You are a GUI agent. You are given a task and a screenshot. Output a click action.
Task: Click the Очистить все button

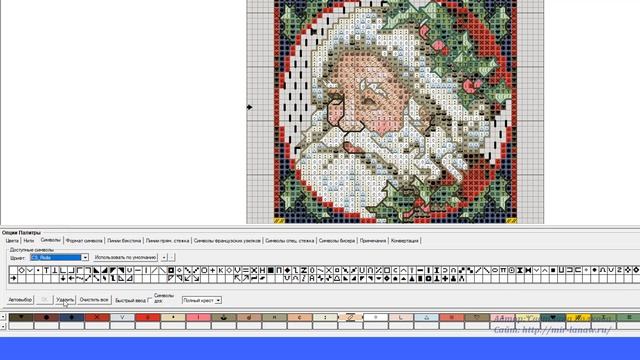pos(94,300)
